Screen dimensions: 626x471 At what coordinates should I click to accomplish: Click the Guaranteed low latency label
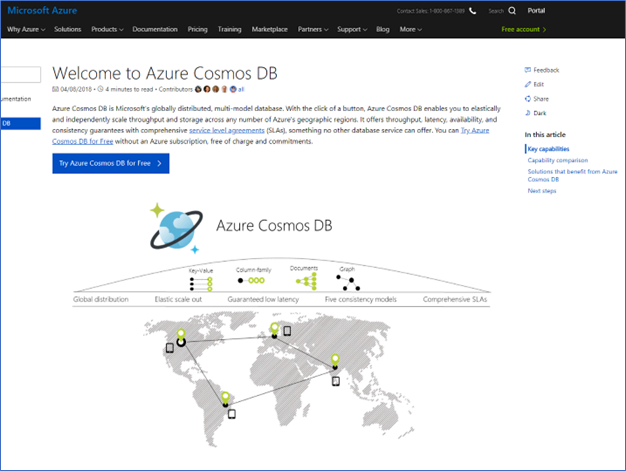pos(263,299)
